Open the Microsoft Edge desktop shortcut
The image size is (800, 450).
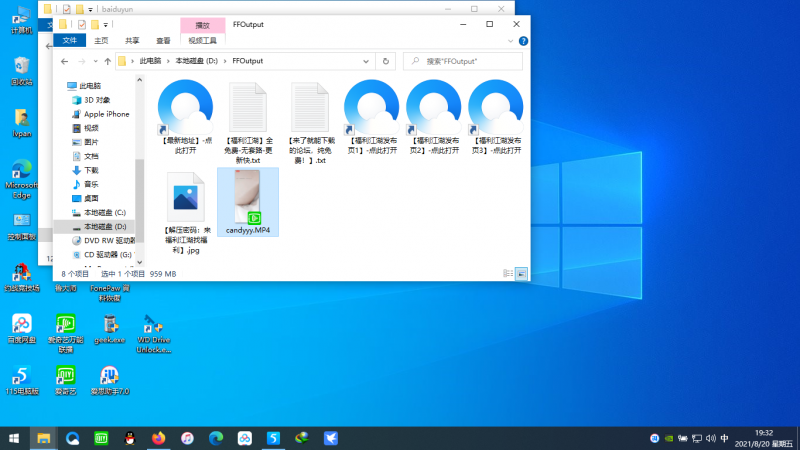21,170
